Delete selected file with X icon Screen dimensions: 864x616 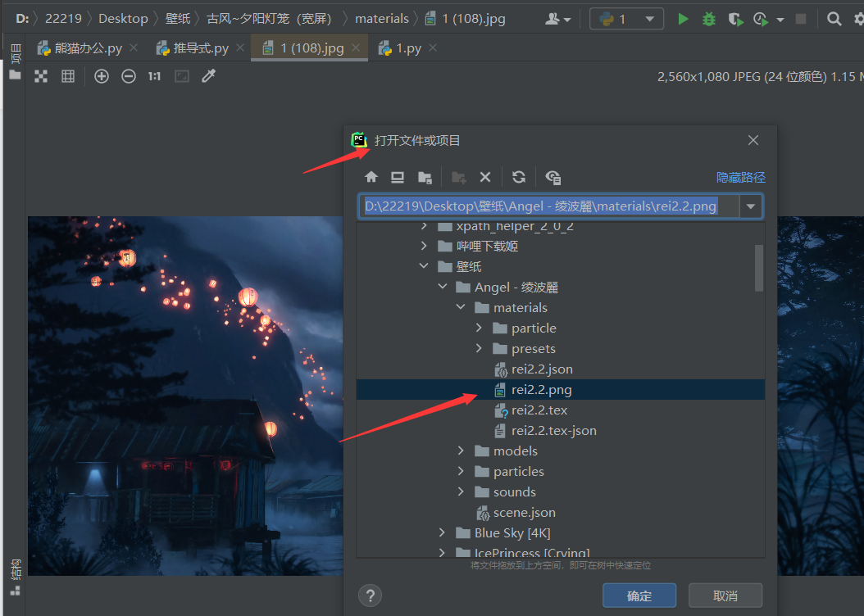click(x=485, y=177)
